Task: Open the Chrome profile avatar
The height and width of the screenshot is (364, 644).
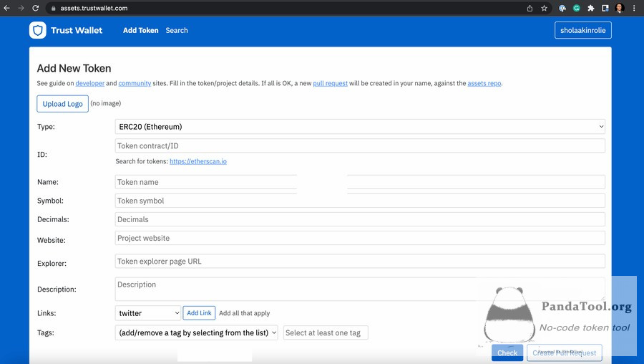Action: [x=620, y=8]
